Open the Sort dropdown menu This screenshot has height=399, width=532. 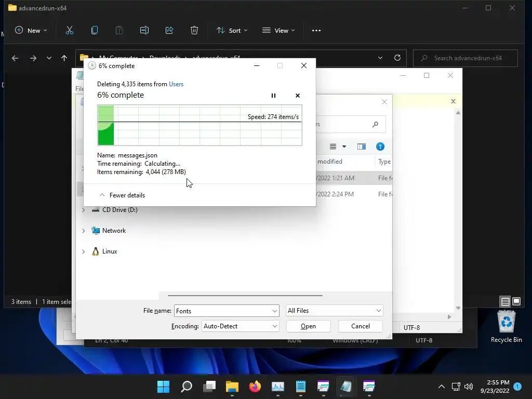[232, 30]
